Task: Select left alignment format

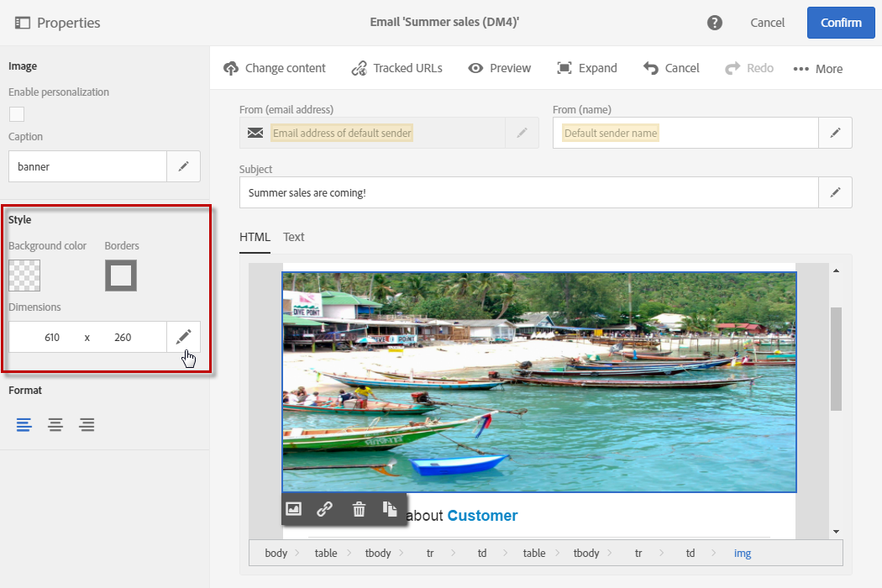Action: click(x=24, y=424)
